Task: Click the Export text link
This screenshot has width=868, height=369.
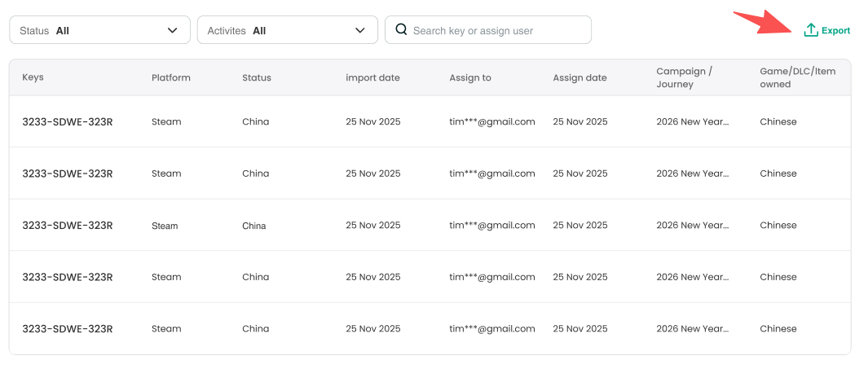Action: coord(835,31)
